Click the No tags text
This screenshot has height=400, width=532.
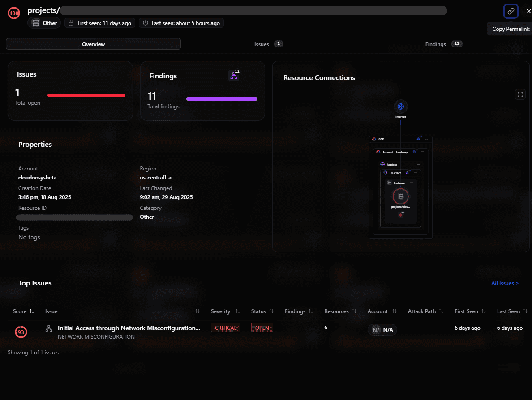pos(29,237)
